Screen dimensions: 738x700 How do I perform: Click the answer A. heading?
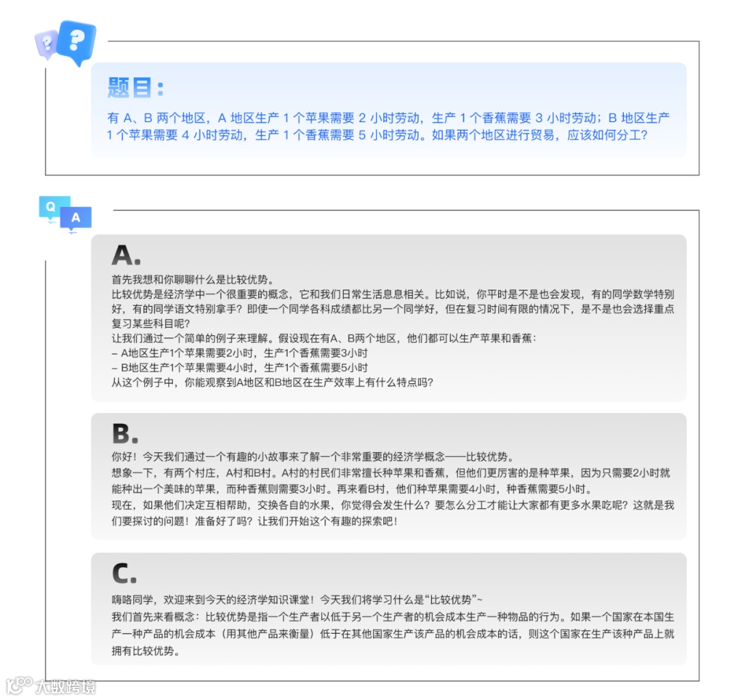tap(126, 255)
